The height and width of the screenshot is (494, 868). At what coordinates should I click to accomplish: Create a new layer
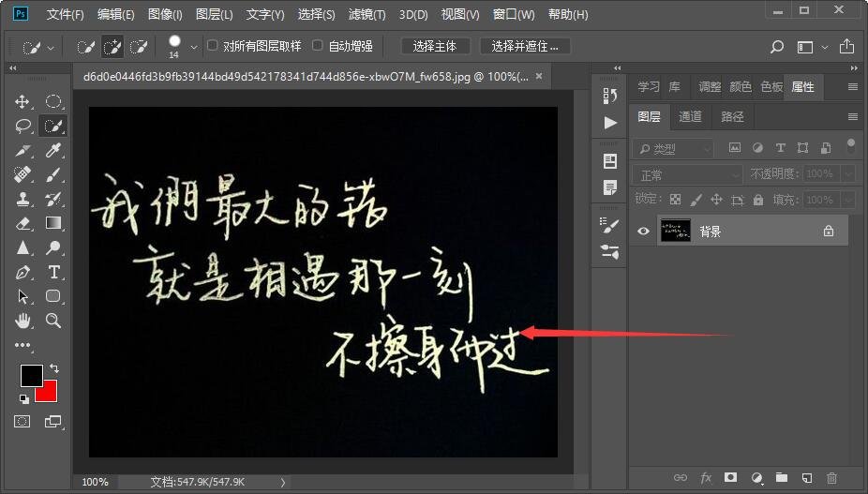click(806, 477)
